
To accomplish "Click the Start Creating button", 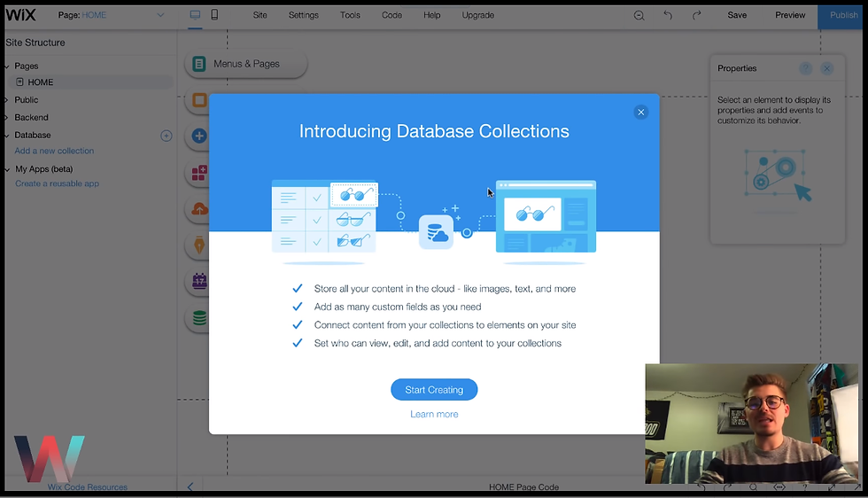I will click(434, 389).
